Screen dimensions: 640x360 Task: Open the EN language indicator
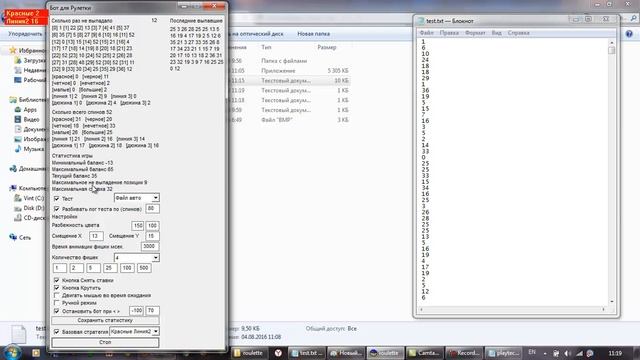click(532, 352)
